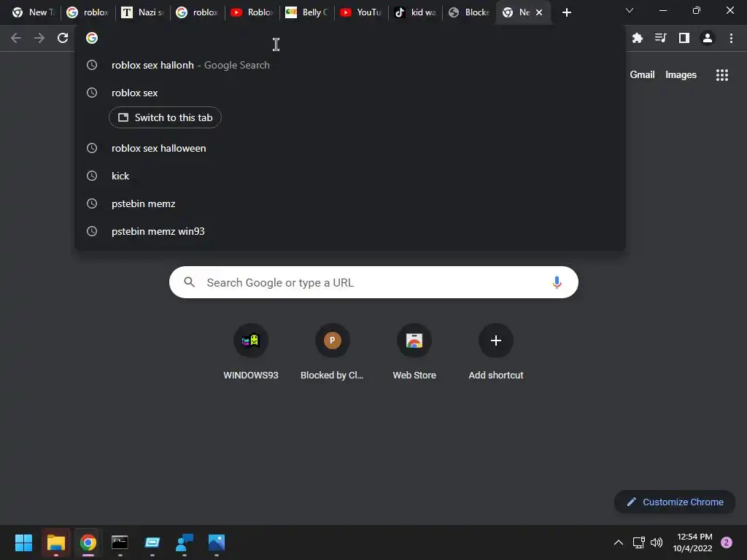Switch to the Roblo YouTube tab

[252, 12]
